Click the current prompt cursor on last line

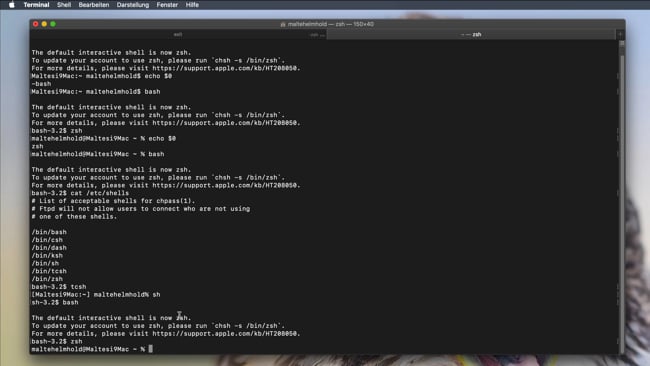click(x=150, y=349)
